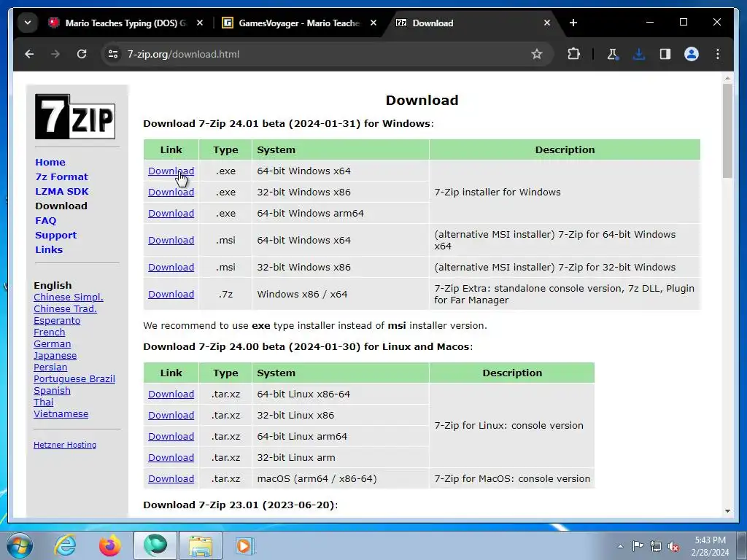
Task: Toggle the browser side panel icon
Action: click(x=665, y=54)
